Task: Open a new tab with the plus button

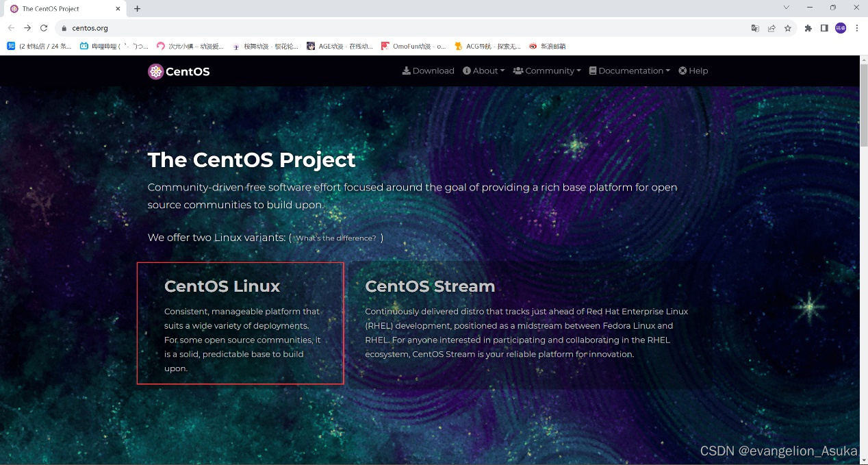Action: coord(137,9)
